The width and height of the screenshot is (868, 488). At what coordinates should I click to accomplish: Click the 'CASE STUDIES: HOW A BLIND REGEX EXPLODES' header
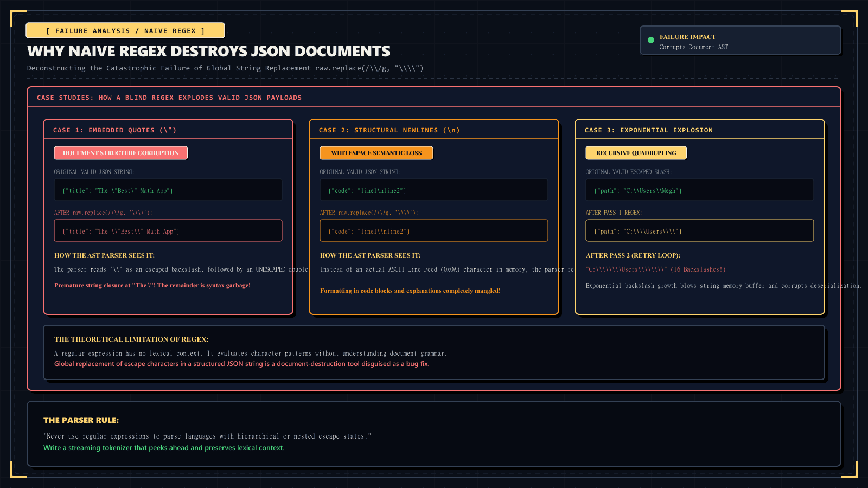click(x=169, y=98)
